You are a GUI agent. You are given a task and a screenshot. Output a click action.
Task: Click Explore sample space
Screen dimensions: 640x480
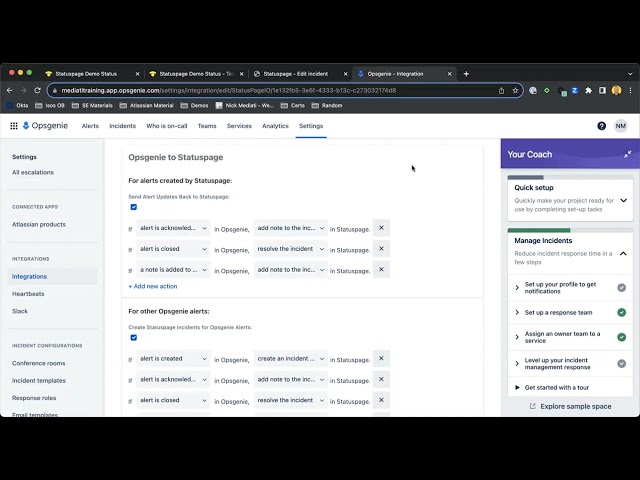[576, 406]
